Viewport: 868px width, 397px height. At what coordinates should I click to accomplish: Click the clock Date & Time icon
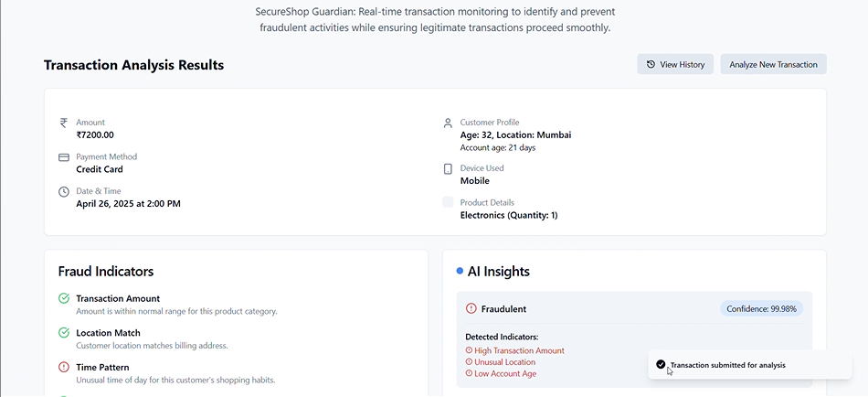click(64, 192)
